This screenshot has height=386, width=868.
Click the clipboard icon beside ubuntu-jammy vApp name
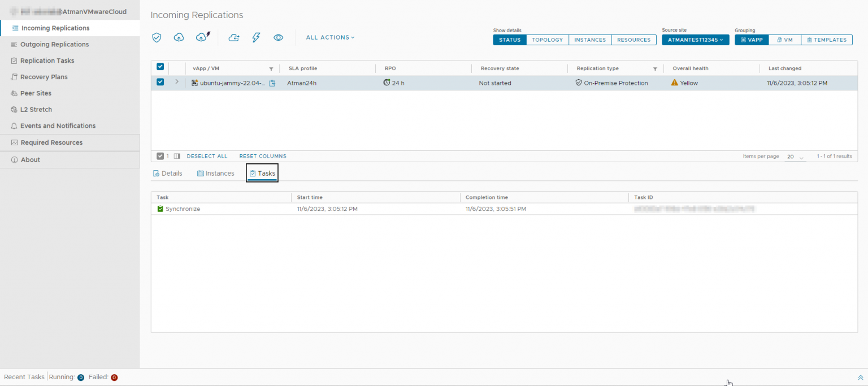tap(272, 83)
